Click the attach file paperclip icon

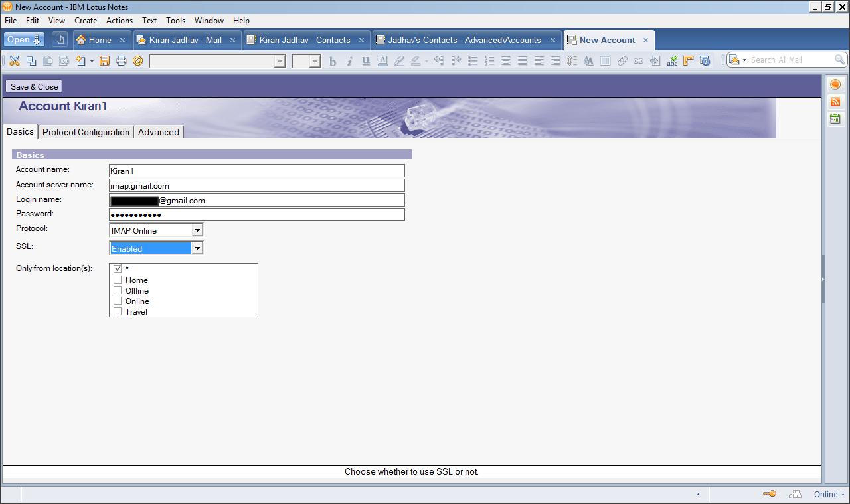[622, 61]
